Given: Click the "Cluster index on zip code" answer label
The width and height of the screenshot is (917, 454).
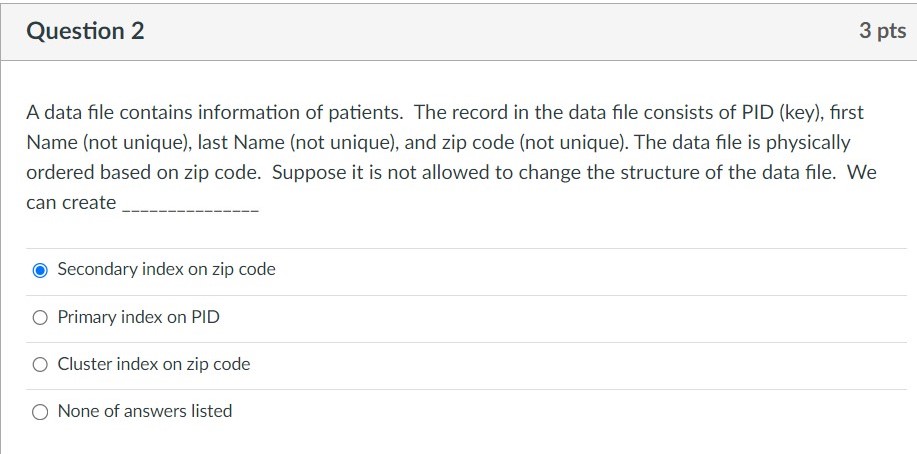Looking at the screenshot, I should pyautogui.click(x=154, y=364).
